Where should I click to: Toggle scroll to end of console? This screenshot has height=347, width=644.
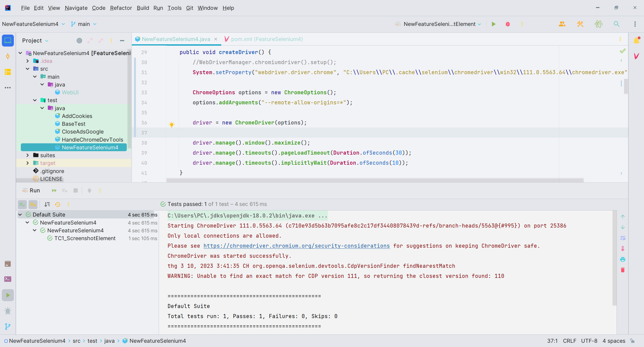[623, 249]
